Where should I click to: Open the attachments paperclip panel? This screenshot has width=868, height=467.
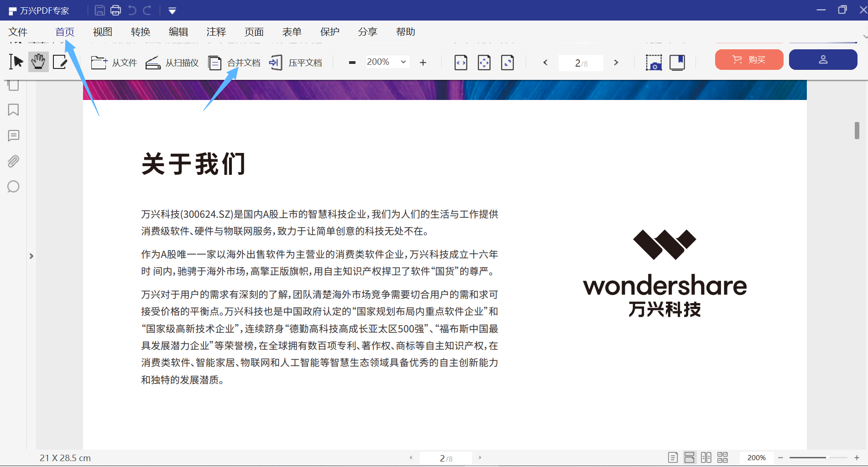[13, 161]
